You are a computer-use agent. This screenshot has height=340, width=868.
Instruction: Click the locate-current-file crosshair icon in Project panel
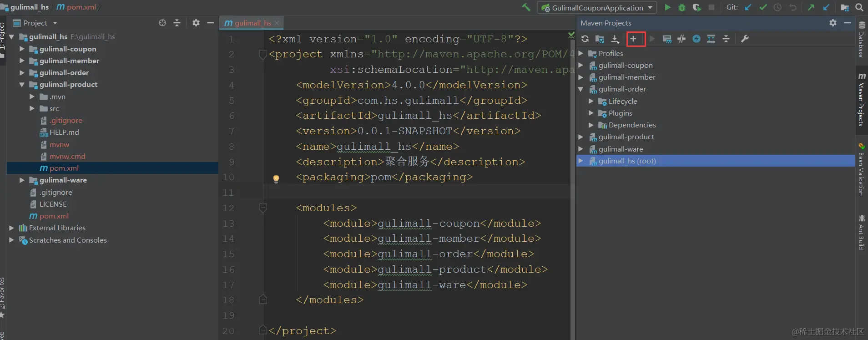[162, 23]
